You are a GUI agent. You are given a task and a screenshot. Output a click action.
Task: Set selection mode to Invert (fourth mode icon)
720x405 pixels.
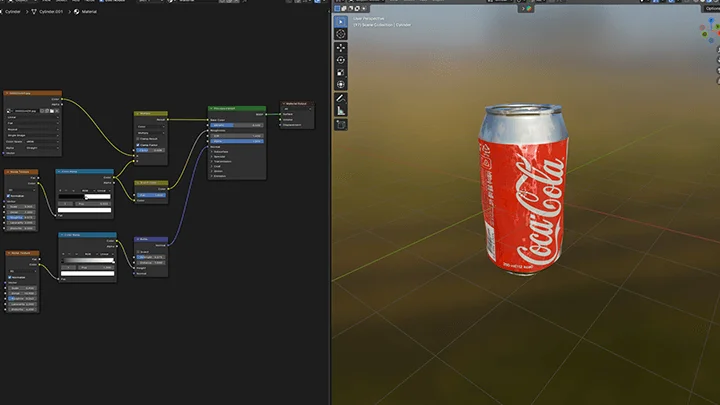pyautogui.click(x=357, y=8)
